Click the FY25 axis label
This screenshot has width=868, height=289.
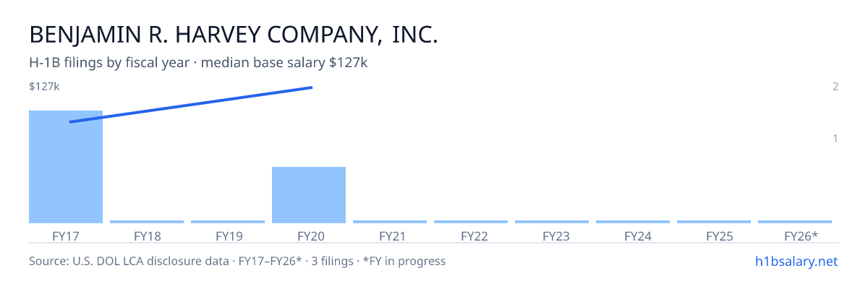pyautogui.click(x=714, y=236)
